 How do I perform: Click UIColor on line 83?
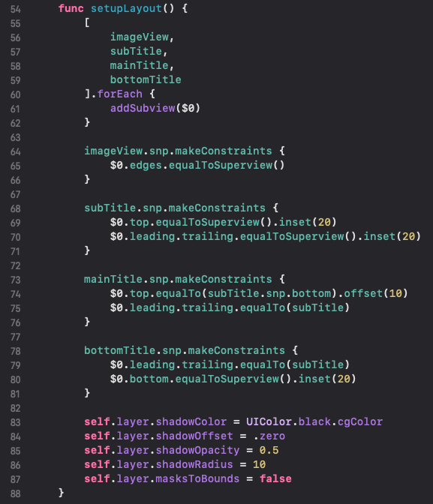tap(269, 421)
